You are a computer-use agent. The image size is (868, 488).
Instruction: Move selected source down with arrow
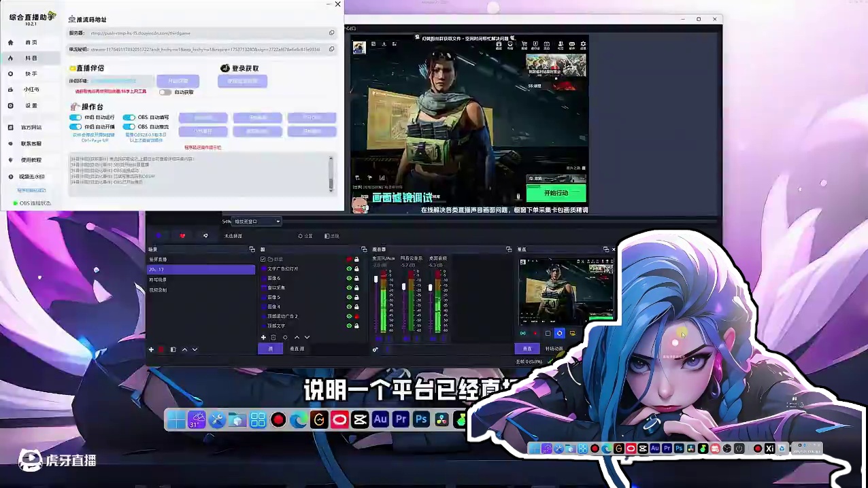point(307,337)
